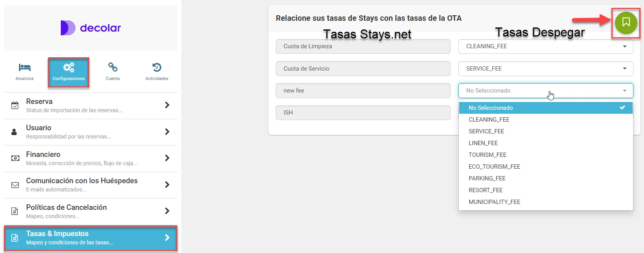
Task: Click the person icon beside Usuario
Action: (14, 132)
